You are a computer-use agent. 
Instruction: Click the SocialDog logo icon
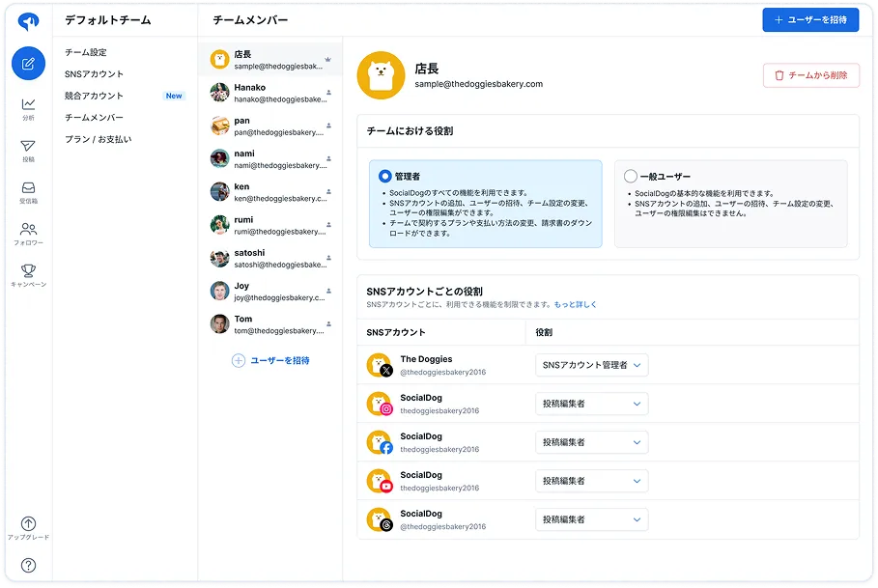28,21
